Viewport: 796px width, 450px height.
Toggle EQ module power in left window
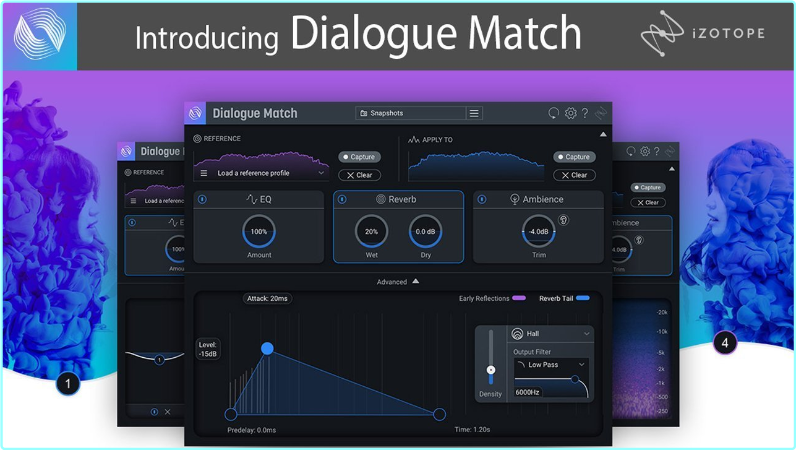pyautogui.click(x=132, y=222)
